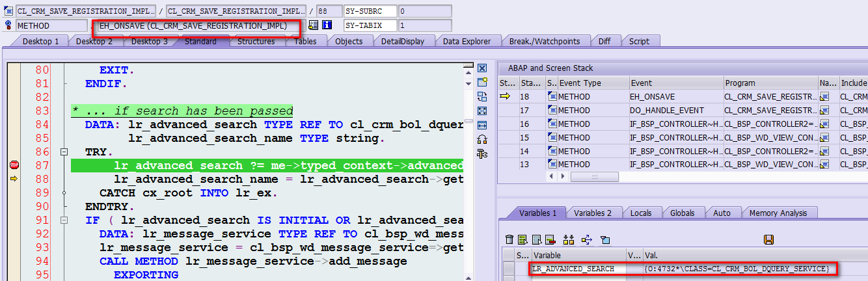Switch to the Desktop 1 tab
This screenshot has width=868, height=281.
(x=40, y=41)
